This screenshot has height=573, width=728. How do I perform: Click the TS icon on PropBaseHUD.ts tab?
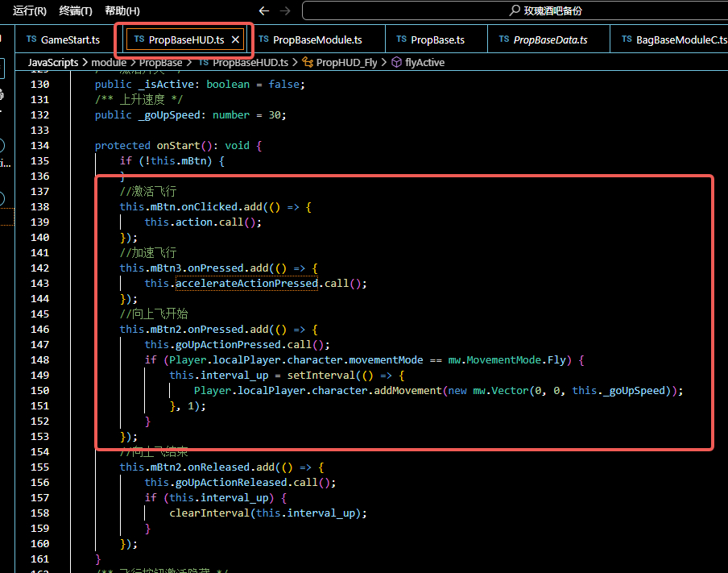pos(139,39)
